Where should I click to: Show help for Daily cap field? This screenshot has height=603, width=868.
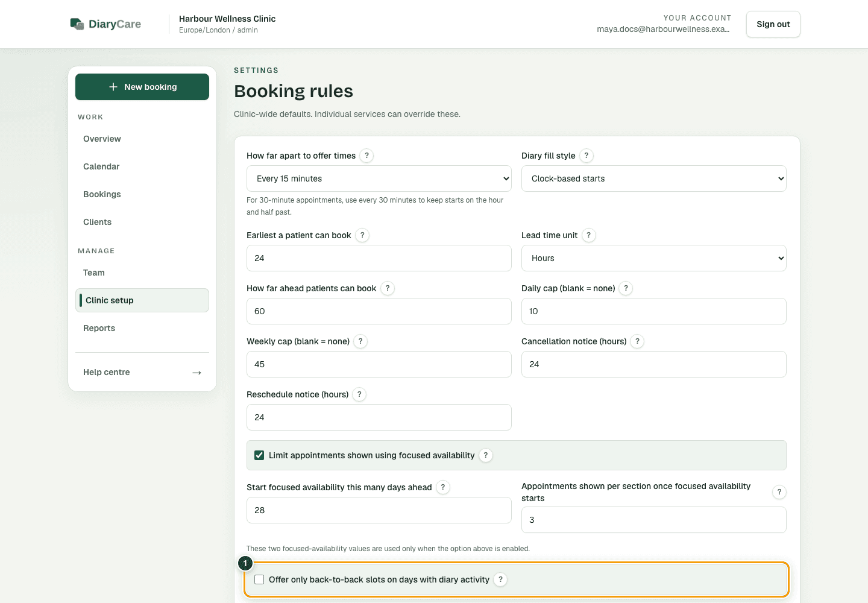(x=626, y=288)
